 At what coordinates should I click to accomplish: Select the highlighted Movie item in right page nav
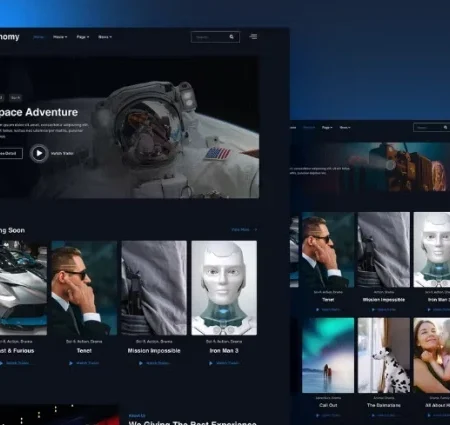coord(309,127)
